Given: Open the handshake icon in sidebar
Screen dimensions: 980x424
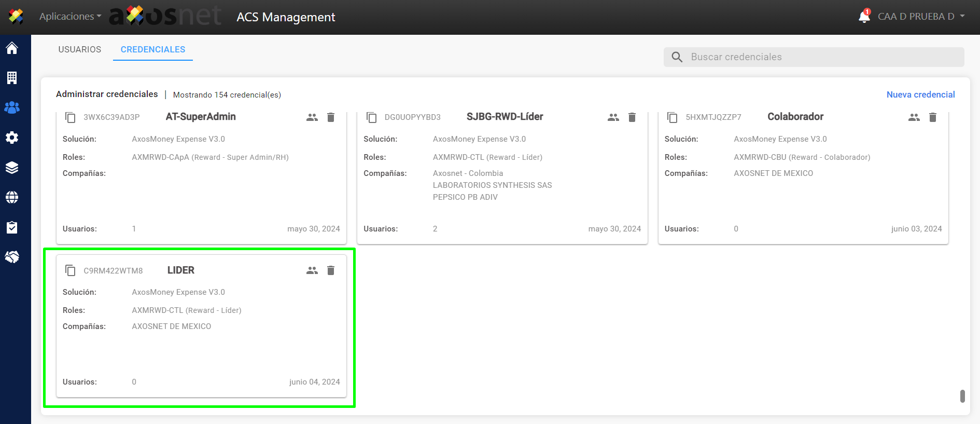Looking at the screenshot, I should pyautogui.click(x=12, y=257).
